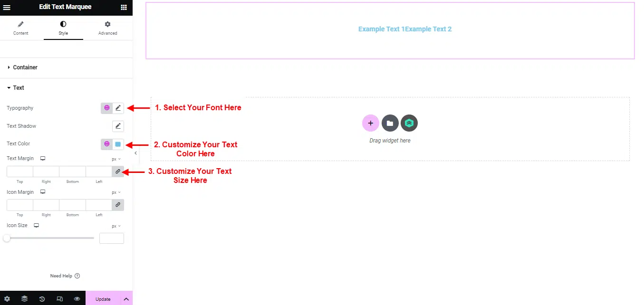Image resolution: width=644 pixels, height=305 pixels.
Task: Switch to the Content tab
Action: click(21, 28)
